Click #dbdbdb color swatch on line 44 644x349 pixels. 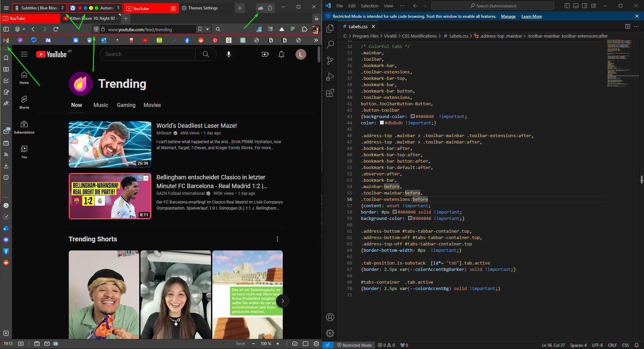(382, 123)
